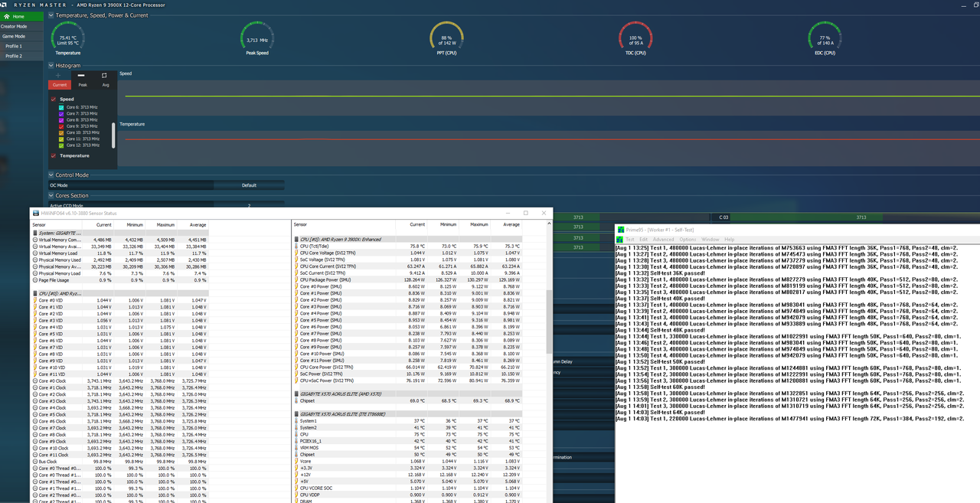Collapse the Control Mode section

(51, 175)
